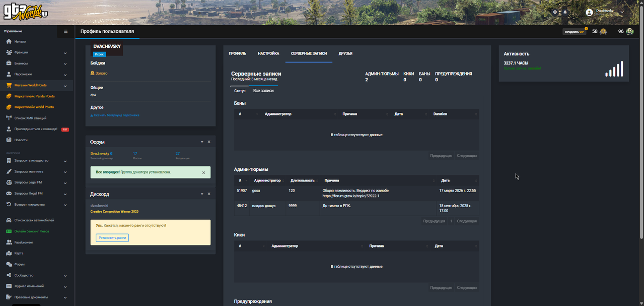Screen dimensions: 644x306
Task: Click the Золото badge link
Action: (99, 74)
